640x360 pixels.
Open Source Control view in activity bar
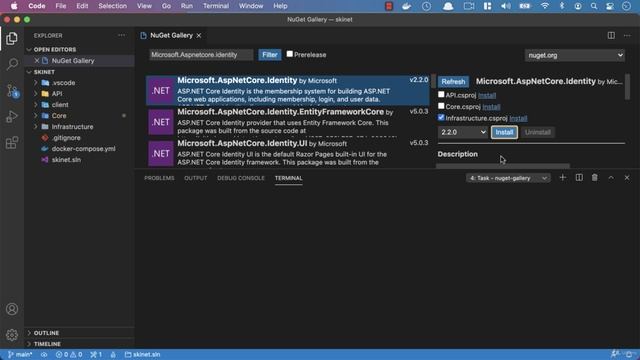click(12, 91)
